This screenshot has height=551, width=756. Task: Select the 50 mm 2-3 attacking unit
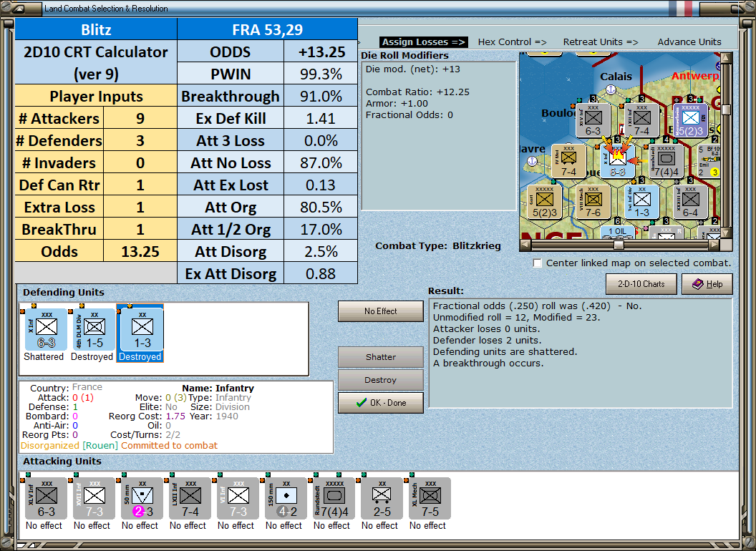click(142, 499)
